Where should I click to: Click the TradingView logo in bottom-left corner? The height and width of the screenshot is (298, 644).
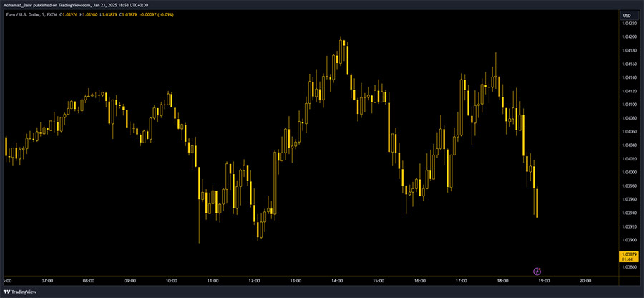19,292
